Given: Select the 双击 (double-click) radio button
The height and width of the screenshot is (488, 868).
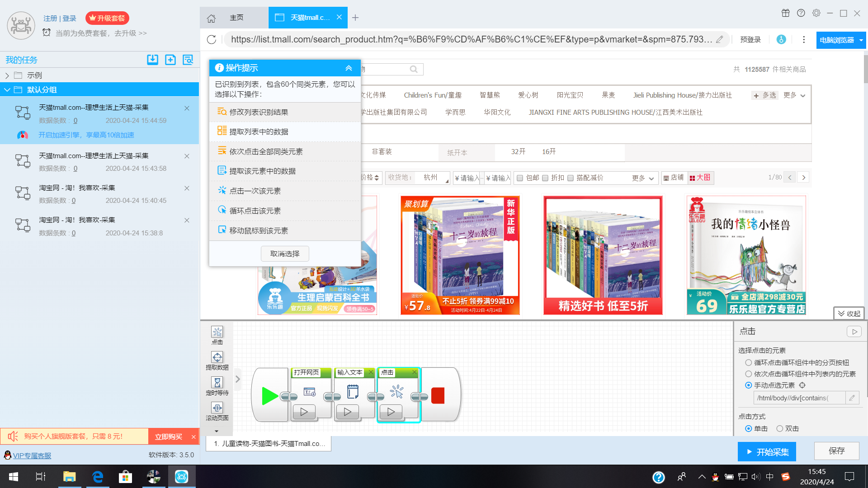Looking at the screenshot, I should pyautogui.click(x=780, y=429).
